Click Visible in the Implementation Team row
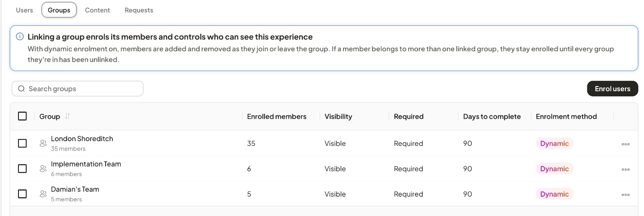 [x=335, y=169]
